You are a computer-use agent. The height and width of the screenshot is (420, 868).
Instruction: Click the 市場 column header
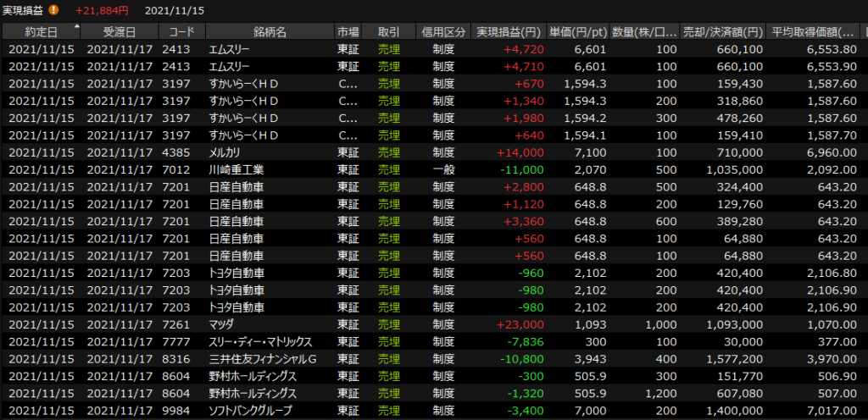[x=348, y=32]
